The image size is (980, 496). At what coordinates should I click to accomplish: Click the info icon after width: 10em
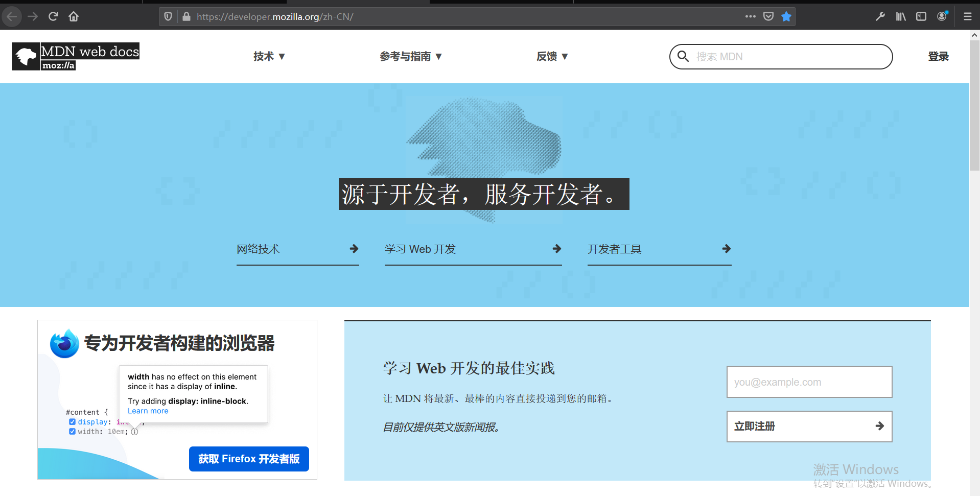tap(134, 432)
